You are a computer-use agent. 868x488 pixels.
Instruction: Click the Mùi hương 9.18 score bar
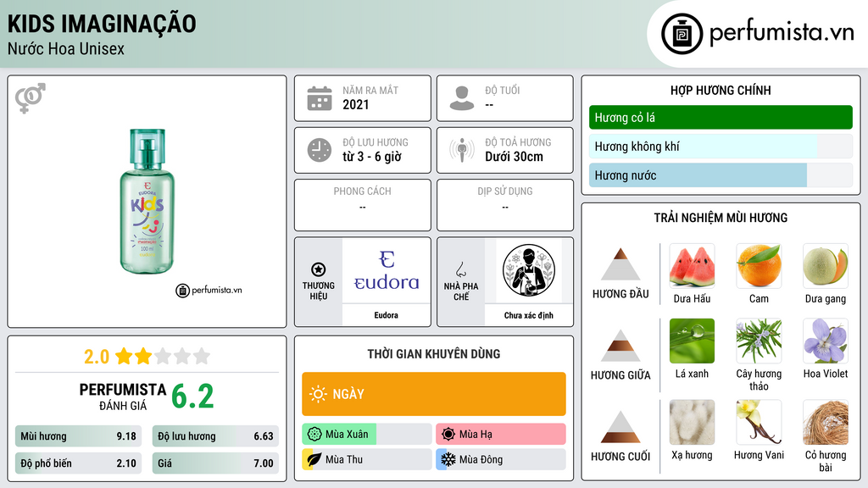click(79, 436)
